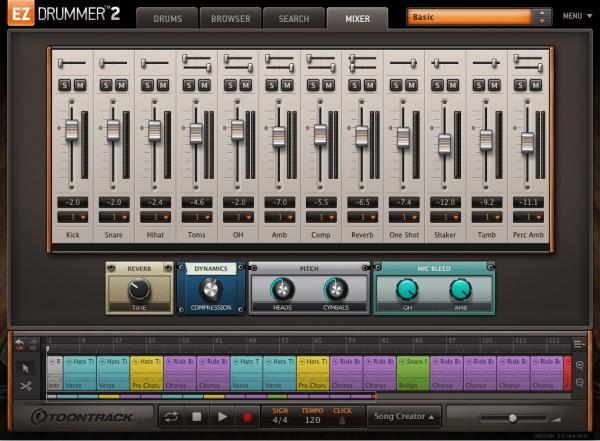The width and height of the screenshot is (600, 441).
Task: Mute the One Shot channel
Action: [x=411, y=85]
